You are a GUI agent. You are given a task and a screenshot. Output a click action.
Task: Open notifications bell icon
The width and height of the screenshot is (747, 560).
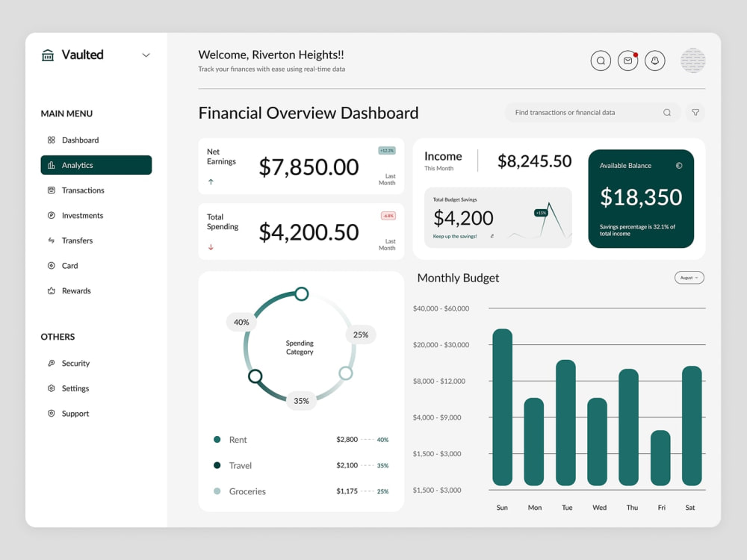click(655, 61)
